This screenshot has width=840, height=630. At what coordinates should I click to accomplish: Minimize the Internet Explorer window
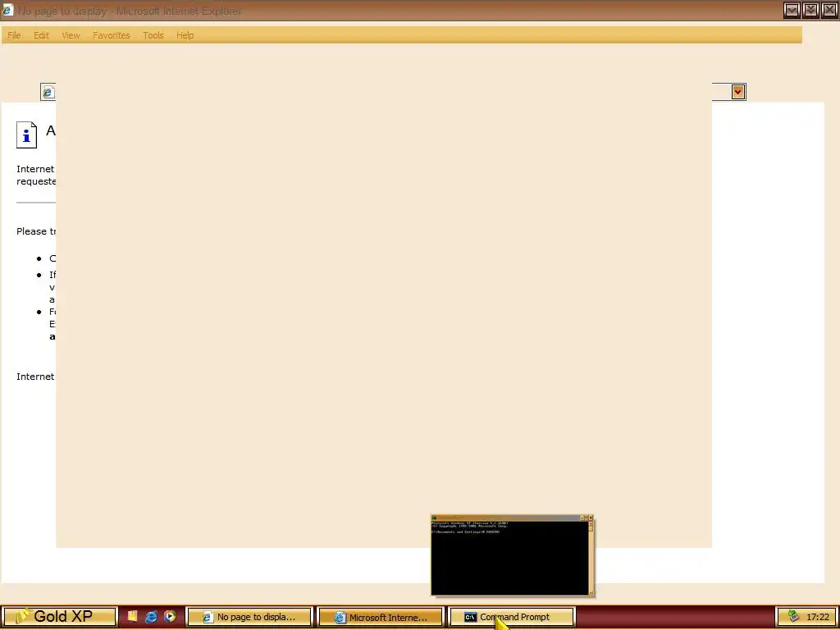(x=792, y=10)
